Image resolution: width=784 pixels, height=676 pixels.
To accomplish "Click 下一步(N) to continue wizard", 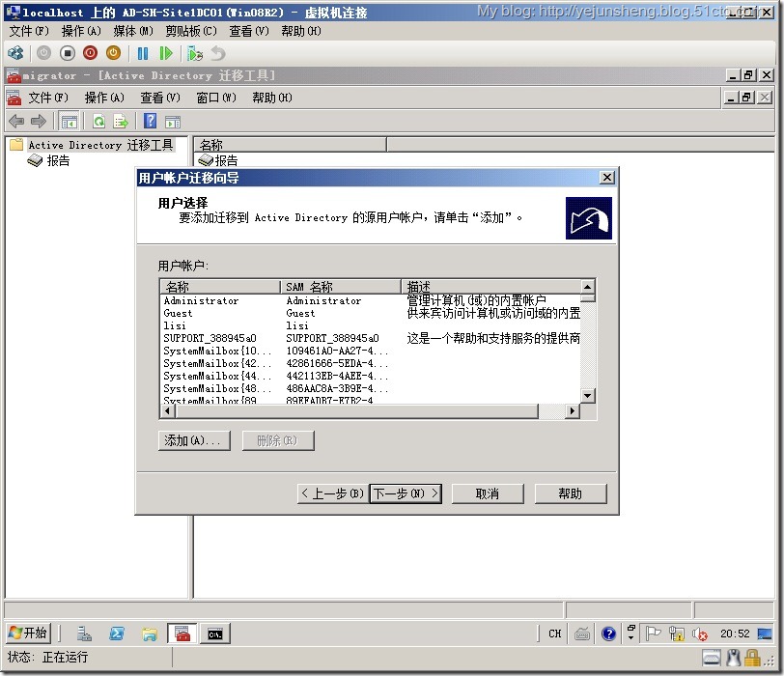I will point(406,493).
